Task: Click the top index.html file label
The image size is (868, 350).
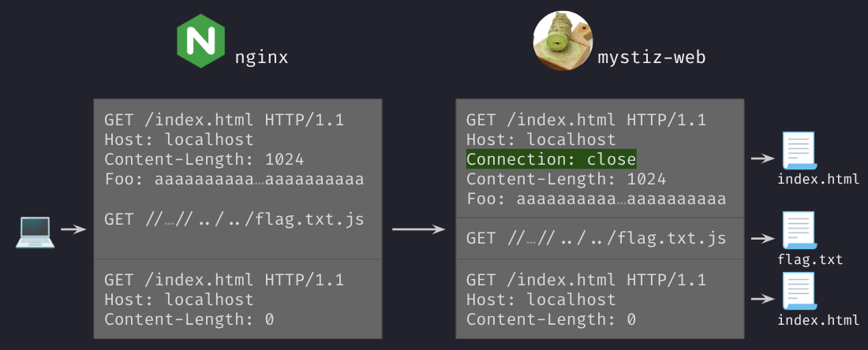Action: pyautogui.click(x=819, y=179)
